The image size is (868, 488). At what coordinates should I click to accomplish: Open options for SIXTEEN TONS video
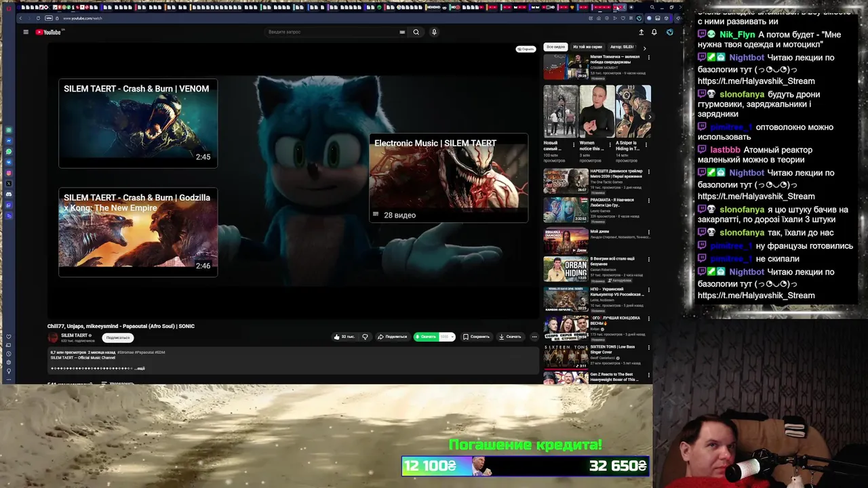648,348
